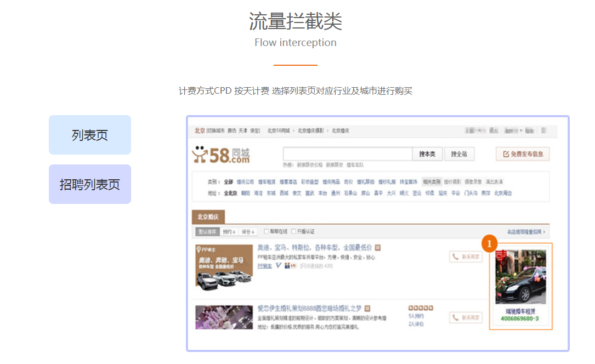Open the PP租车 car listing thumbnail
The width and height of the screenshot is (595, 364).
tap(224, 268)
